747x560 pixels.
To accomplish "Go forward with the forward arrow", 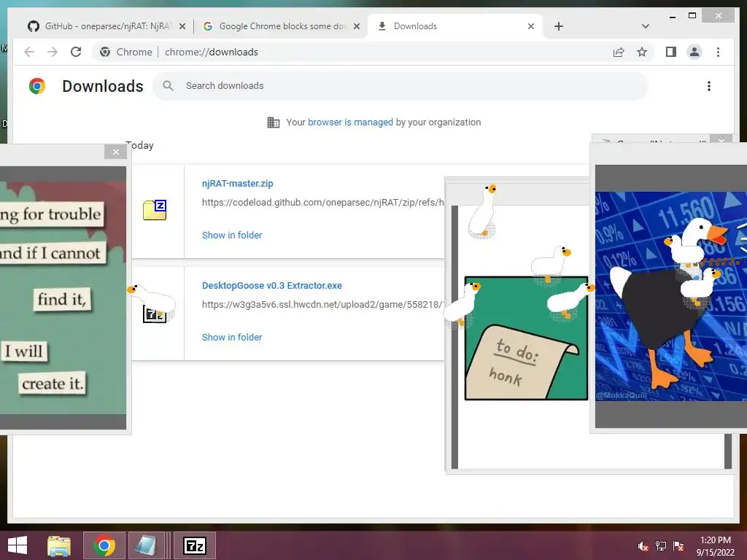I will click(x=53, y=52).
